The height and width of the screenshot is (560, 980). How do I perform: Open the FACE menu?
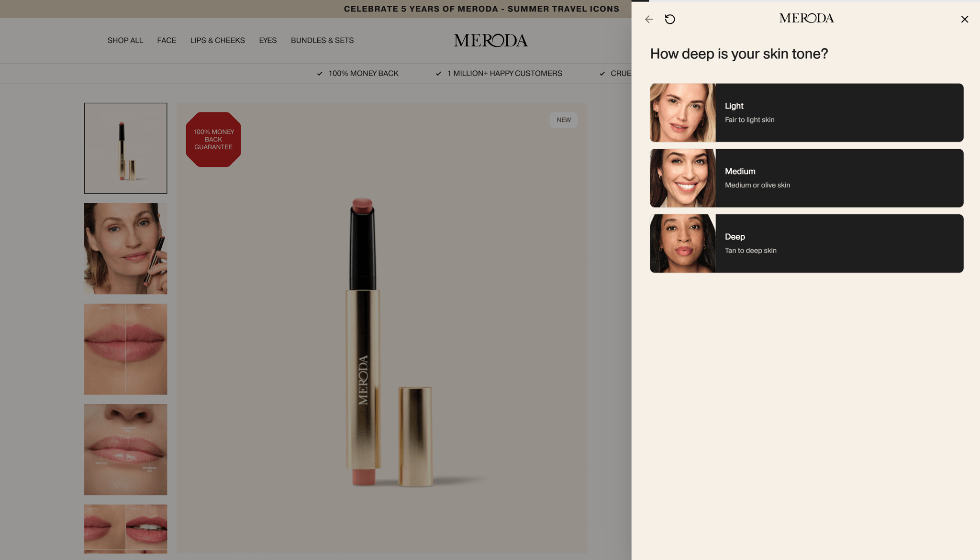[x=167, y=41]
